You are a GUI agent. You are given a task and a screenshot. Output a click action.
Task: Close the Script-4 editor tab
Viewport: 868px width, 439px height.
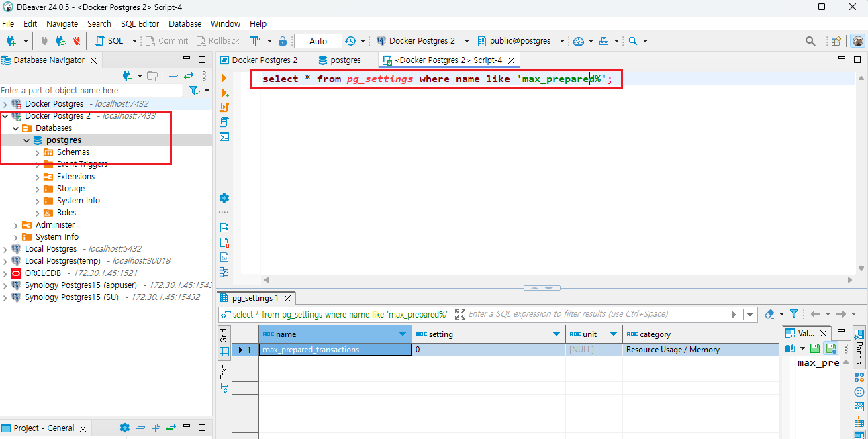click(512, 60)
